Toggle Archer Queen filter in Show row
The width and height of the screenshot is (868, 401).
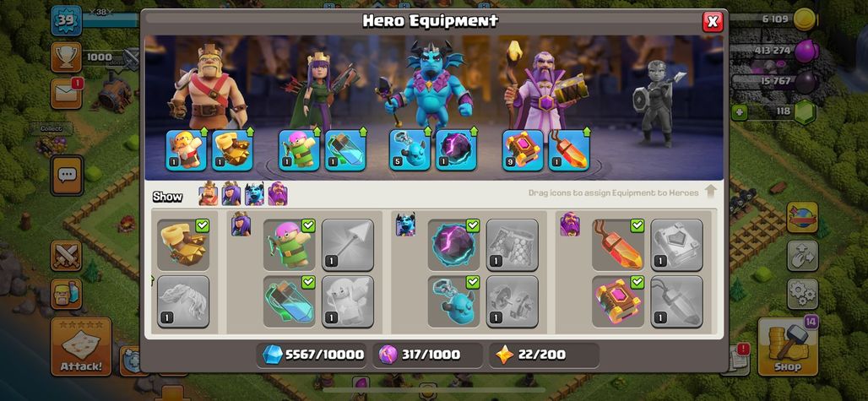231,194
